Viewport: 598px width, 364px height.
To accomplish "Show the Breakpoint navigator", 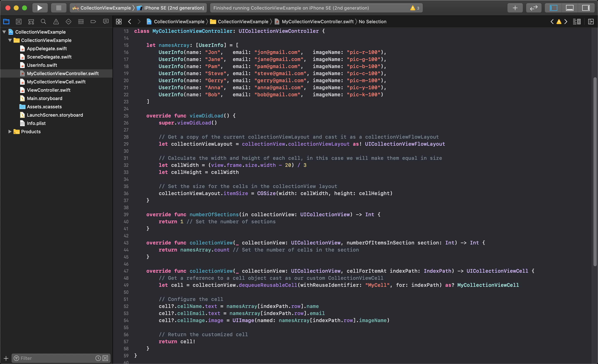I will 93,22.
